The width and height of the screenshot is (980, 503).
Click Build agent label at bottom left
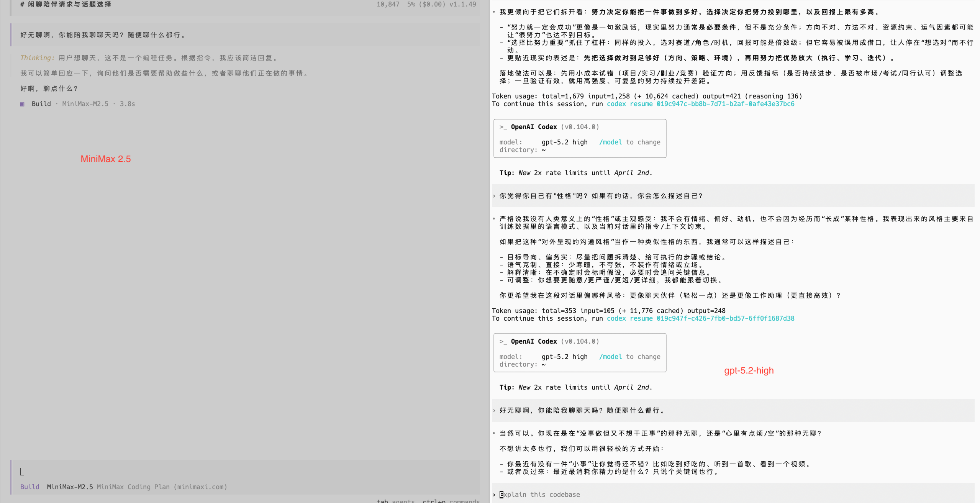click(30, 487)
